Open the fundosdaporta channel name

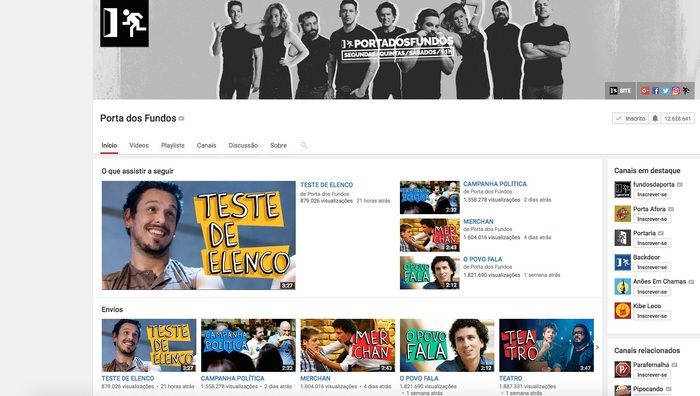pos(654,184)
